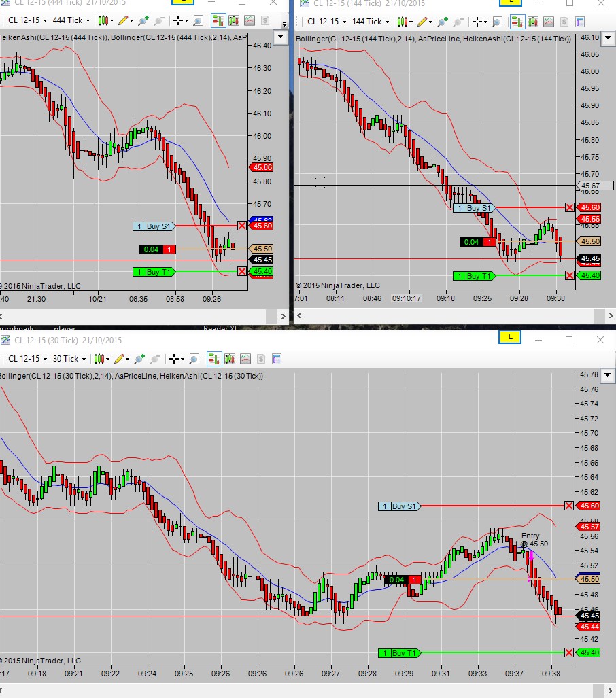616x698 pixels.
Task: Open CL 12-15 instrument dropdown in 30 Tick window
Action: tap(27, 359)
